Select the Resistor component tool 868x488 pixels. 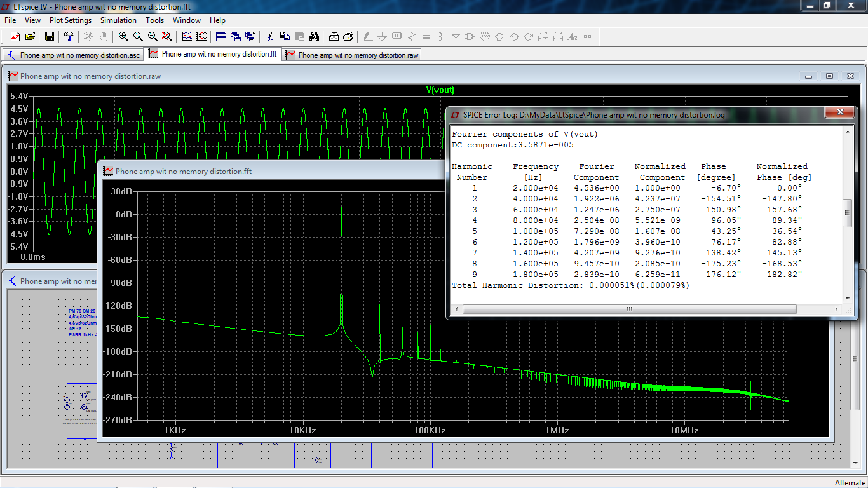point(412,36)
